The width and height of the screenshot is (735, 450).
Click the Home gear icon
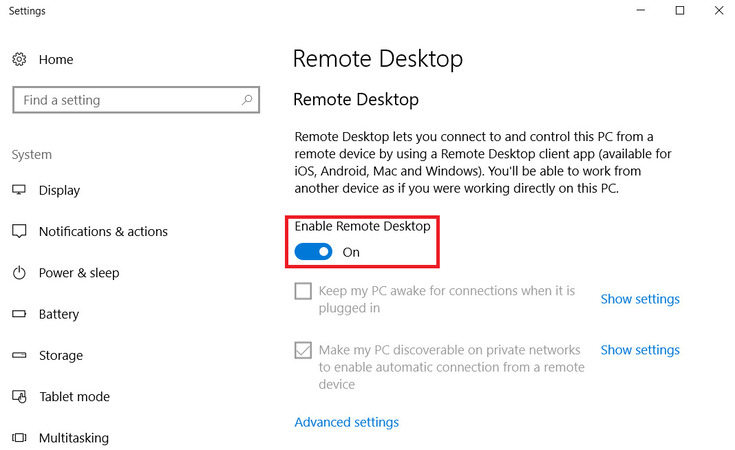click(19, 60)
